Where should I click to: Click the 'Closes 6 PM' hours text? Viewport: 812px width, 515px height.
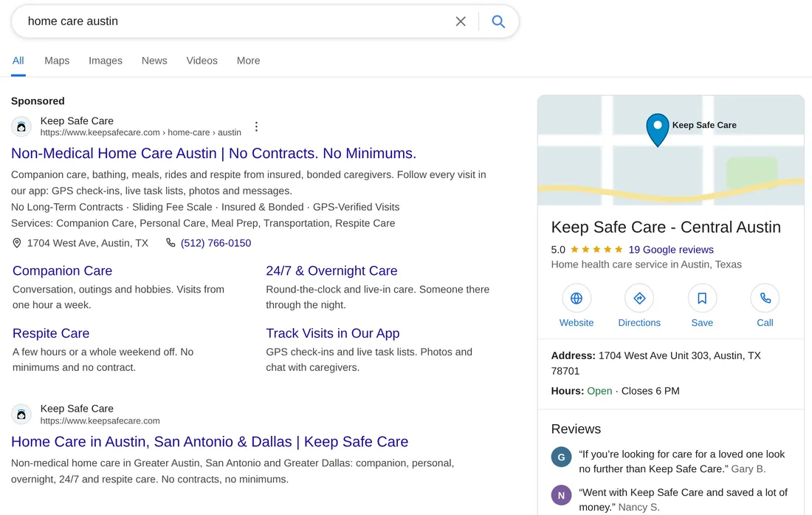point(650,391)
